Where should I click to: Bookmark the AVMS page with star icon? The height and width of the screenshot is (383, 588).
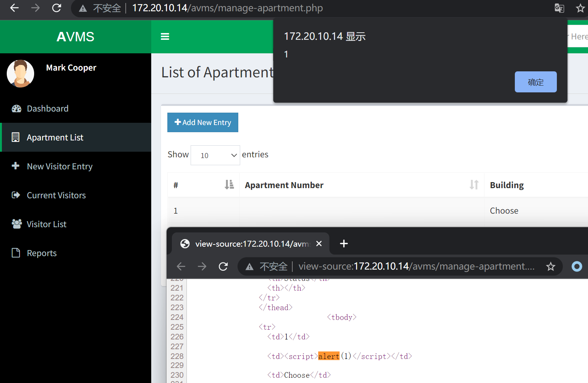[x=580, y=8]
